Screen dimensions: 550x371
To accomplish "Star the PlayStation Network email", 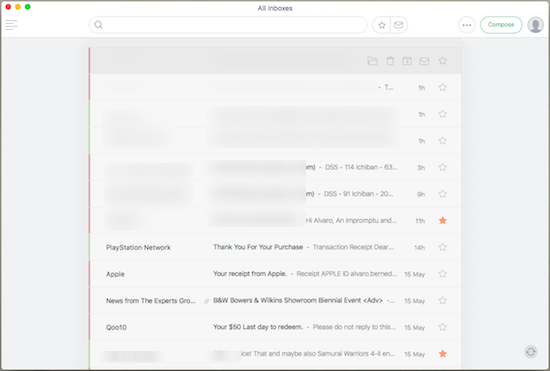I will tap(443, 247).
